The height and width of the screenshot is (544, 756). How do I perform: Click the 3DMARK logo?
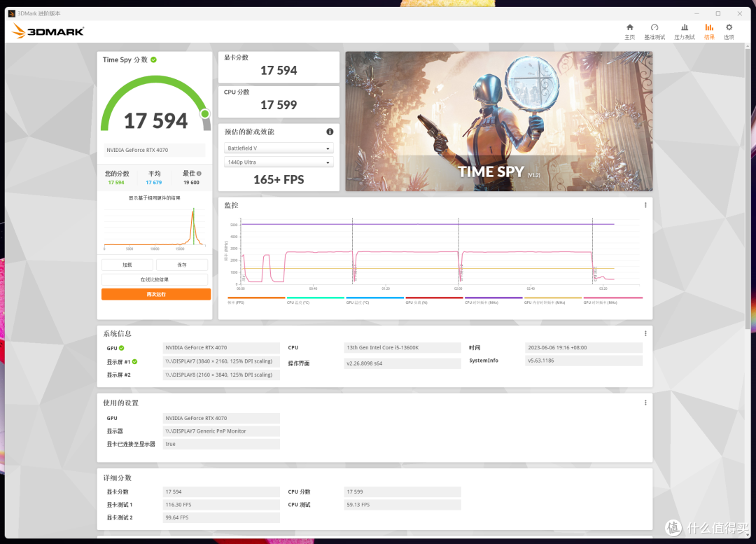pyautogui.click(x=48, y=32)
